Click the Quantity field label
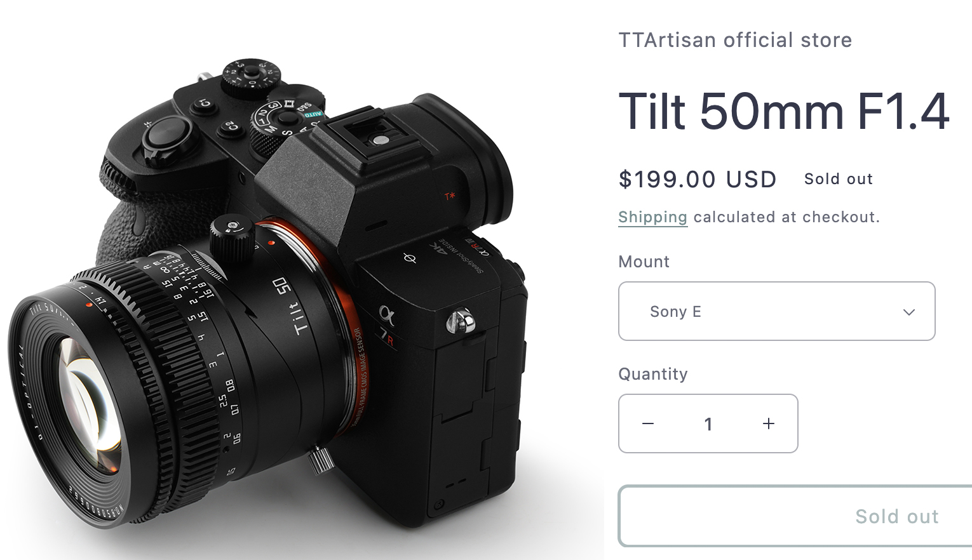Screen dimensions: 972x560 (653, 374)
